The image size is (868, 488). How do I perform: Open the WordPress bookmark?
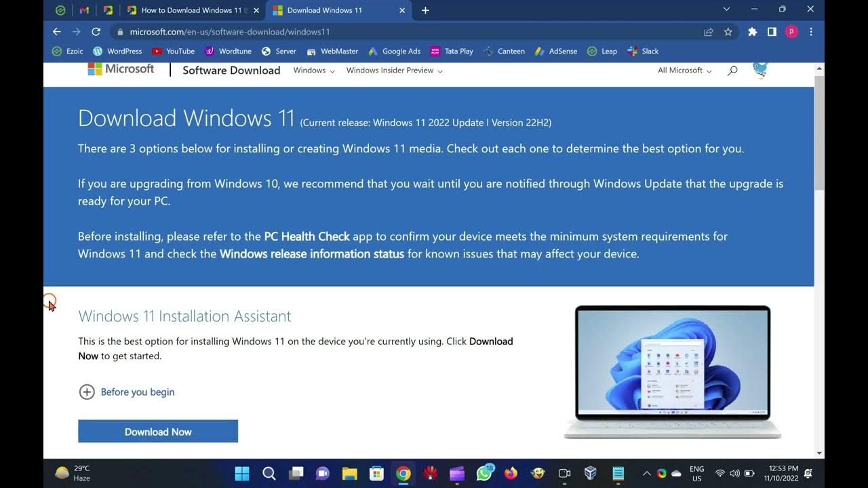tap(117, 51)
